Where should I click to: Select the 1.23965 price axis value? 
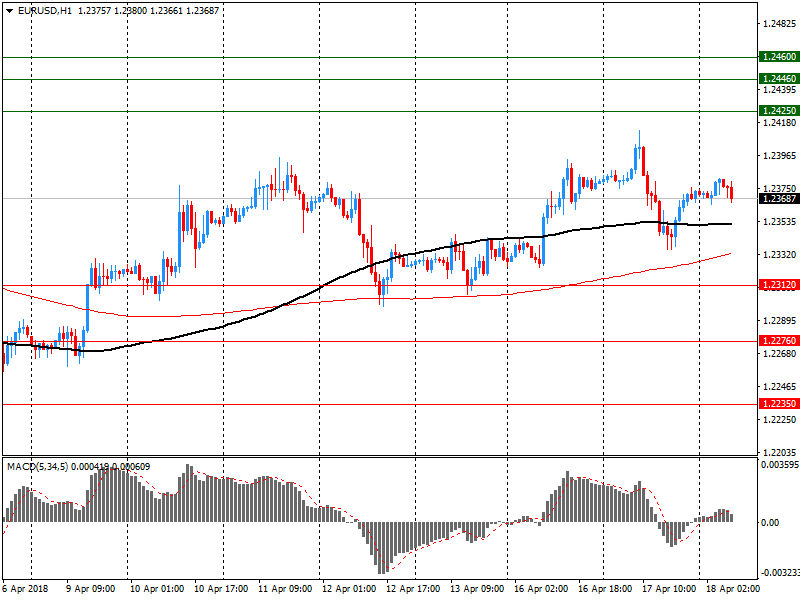pos(780,156)
